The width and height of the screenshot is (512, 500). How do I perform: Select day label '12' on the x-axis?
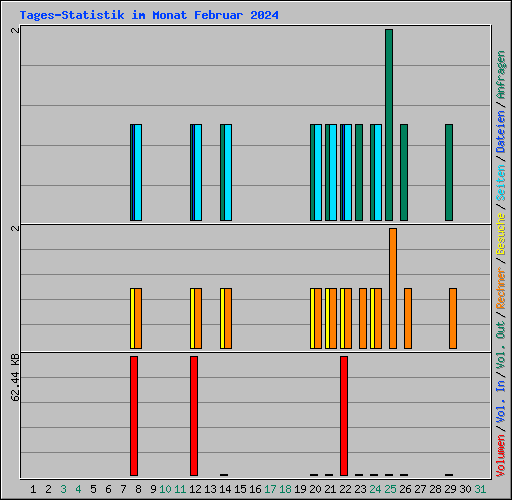click(195, 489)
